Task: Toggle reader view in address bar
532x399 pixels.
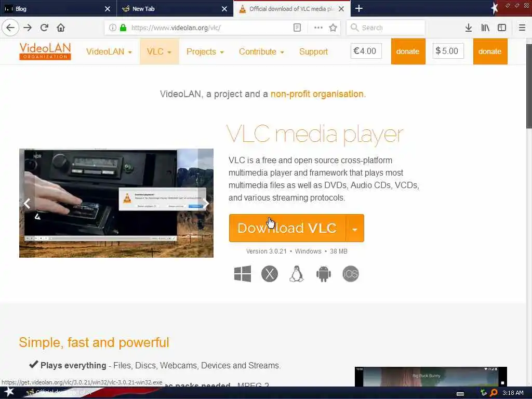Action: (x=297, y=28)
